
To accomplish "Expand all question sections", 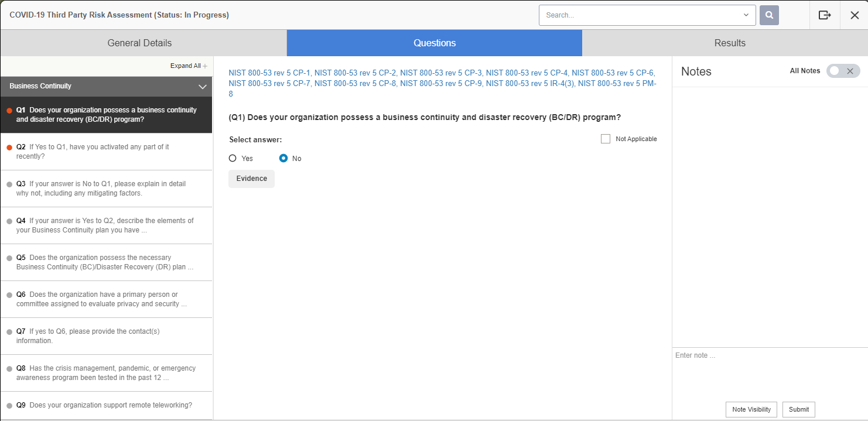I will (x=185, y=66).
